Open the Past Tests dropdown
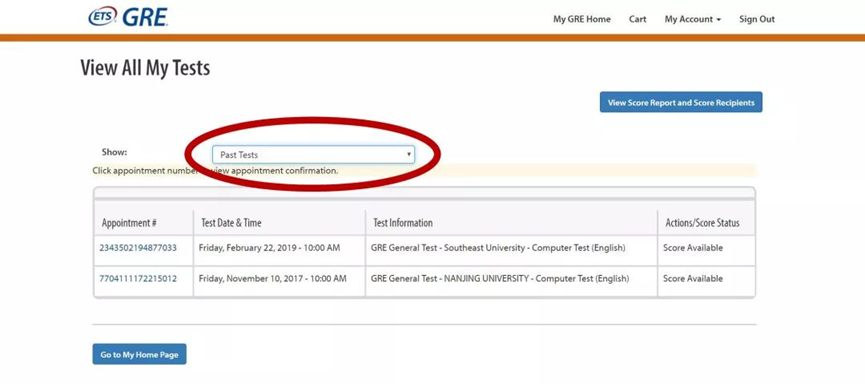Image resolution: width=865 pixels, height=384 pixels. (x=313, y=154)
